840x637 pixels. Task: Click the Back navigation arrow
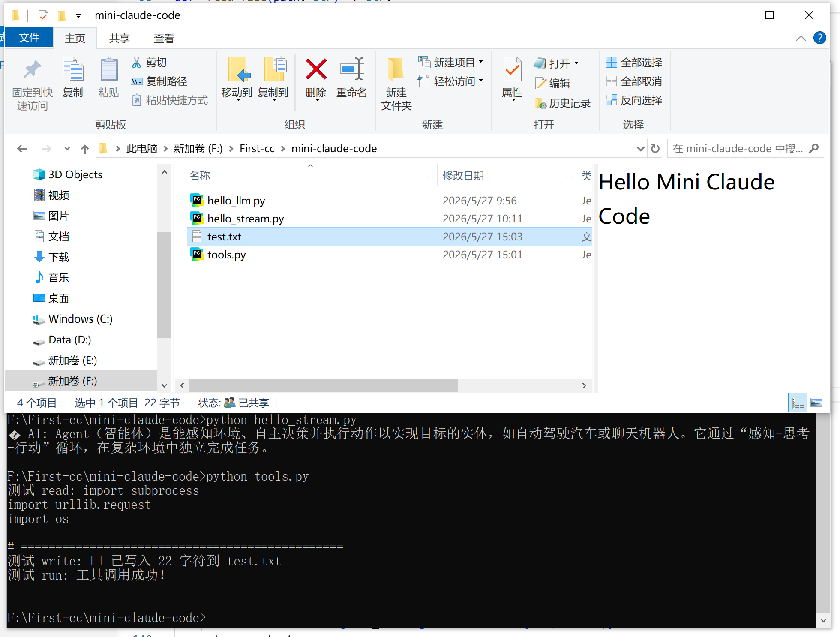[x=22, y=149]
